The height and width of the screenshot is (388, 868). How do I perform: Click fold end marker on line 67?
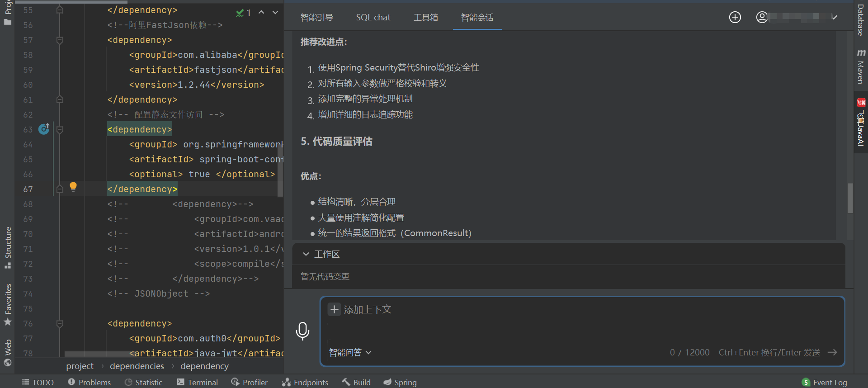[x=60, y=189]
